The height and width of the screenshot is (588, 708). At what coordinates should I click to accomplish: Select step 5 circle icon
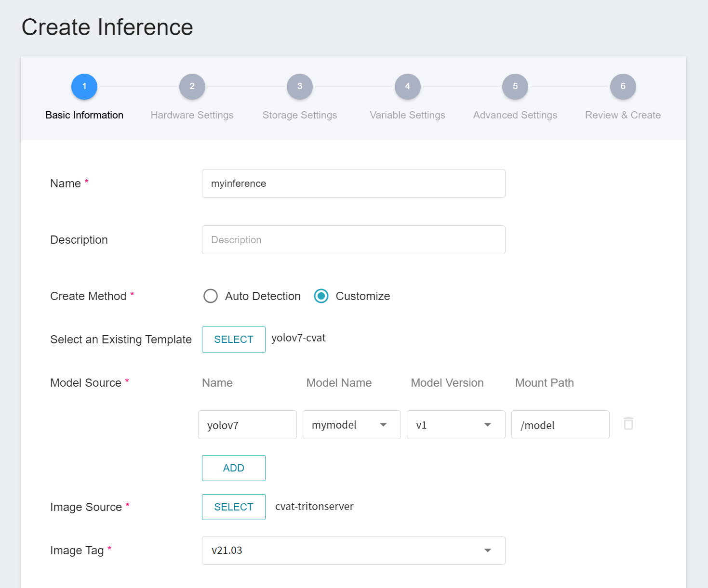click(x=515, y=87)
